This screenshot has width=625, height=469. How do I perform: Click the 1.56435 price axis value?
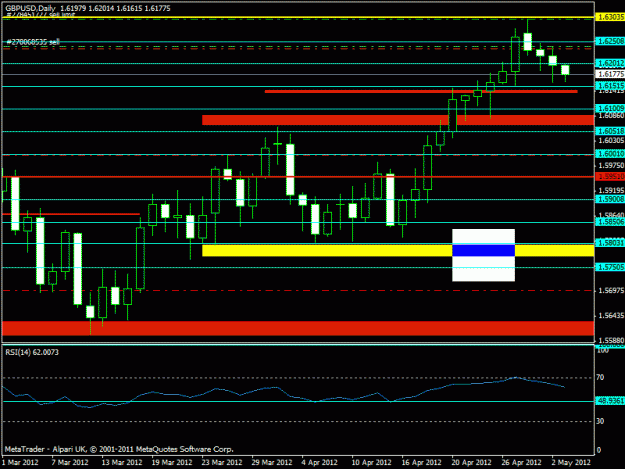click(611, 316)
